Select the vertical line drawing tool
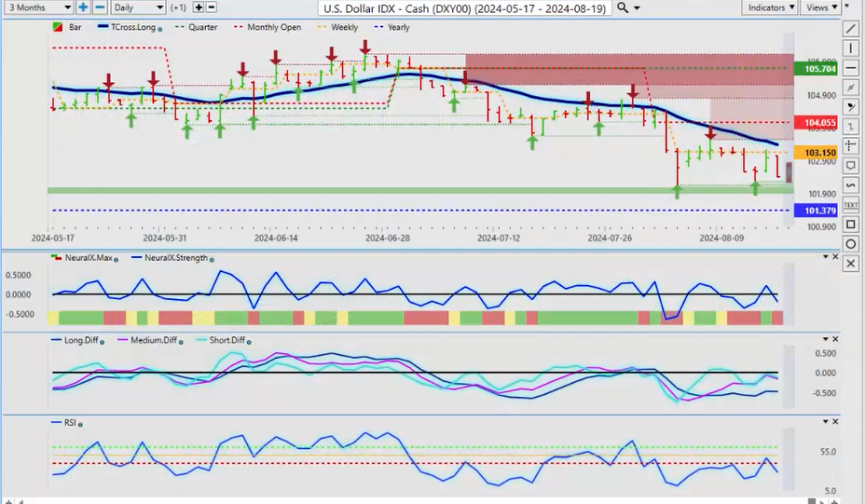This screenshot has height=504, width=865. (x=851, y=47)
